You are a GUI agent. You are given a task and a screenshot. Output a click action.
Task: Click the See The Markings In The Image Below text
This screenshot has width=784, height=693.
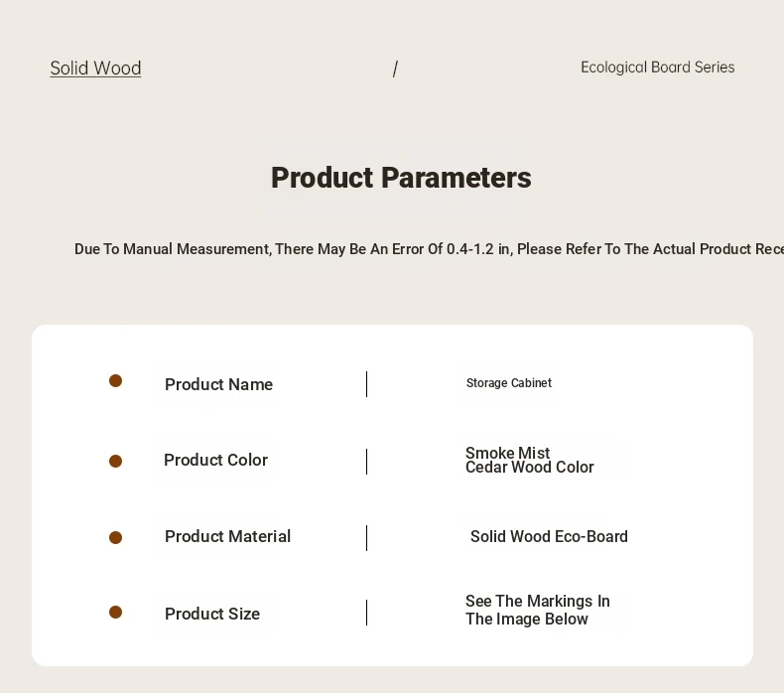point(537,610)
